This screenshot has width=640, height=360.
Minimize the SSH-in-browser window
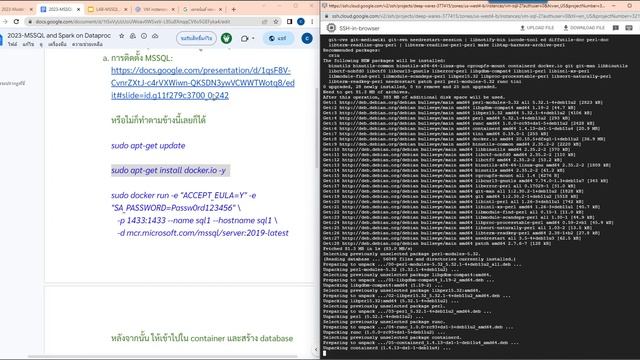pyautogui.click(x=613, y=6)
